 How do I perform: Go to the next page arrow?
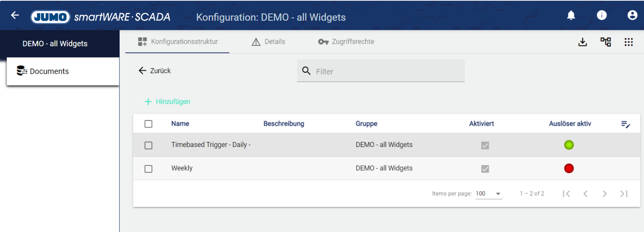click(x=604, y=194)
